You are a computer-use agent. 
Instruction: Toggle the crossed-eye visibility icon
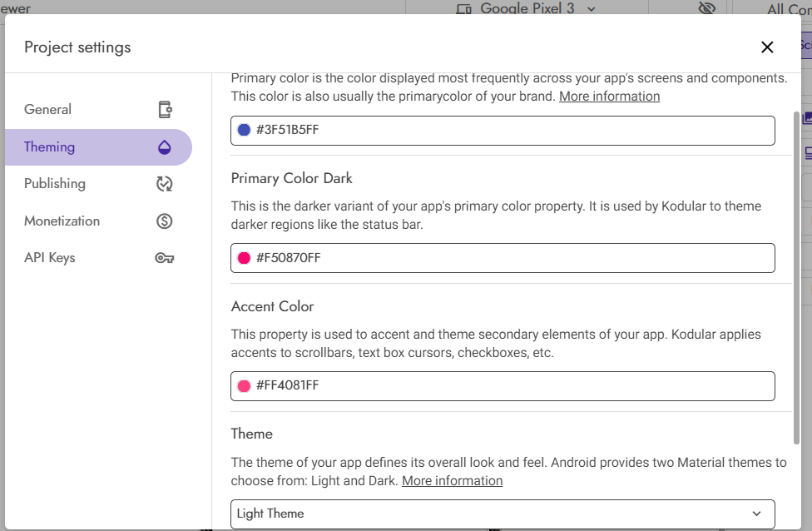coord(707,8)
